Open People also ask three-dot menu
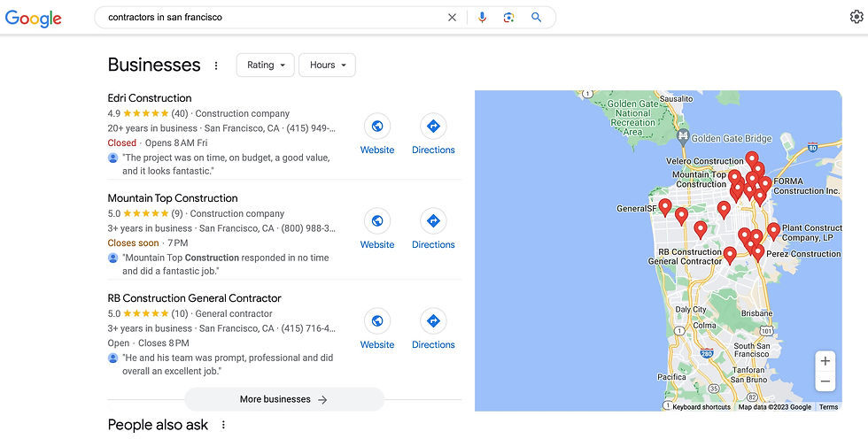Screen dimensions: 868x439 [x=223, y=425]
